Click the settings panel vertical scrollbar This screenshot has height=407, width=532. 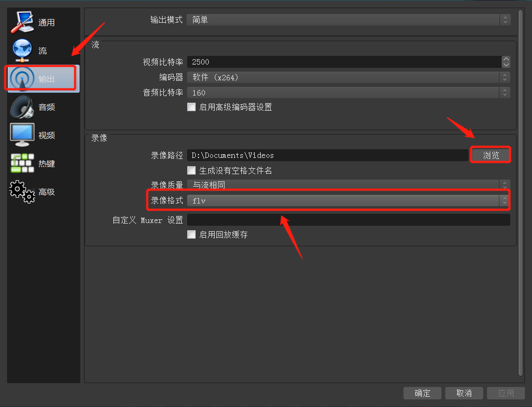tap(521, 190)
